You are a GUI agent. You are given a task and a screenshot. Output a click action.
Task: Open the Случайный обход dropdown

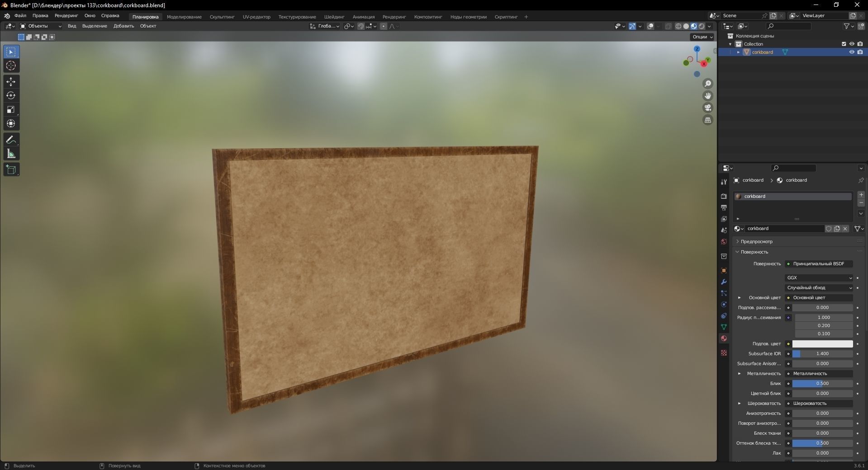point(819,288)
